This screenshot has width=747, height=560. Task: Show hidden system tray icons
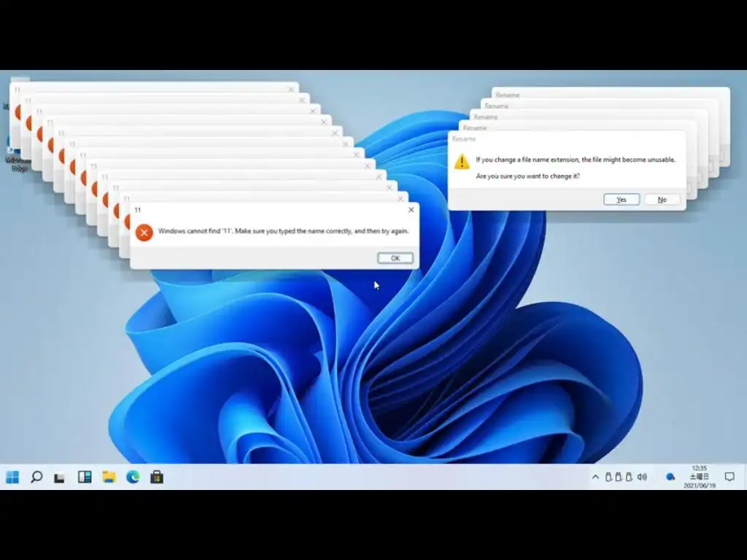coord(595,477)
